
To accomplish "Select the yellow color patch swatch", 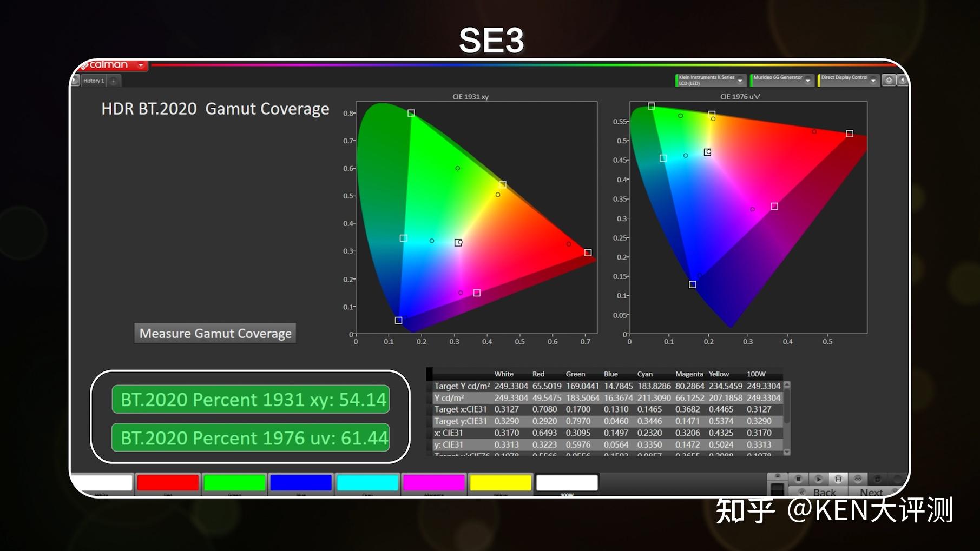I will pyautogui.click(x=501, y=482).
